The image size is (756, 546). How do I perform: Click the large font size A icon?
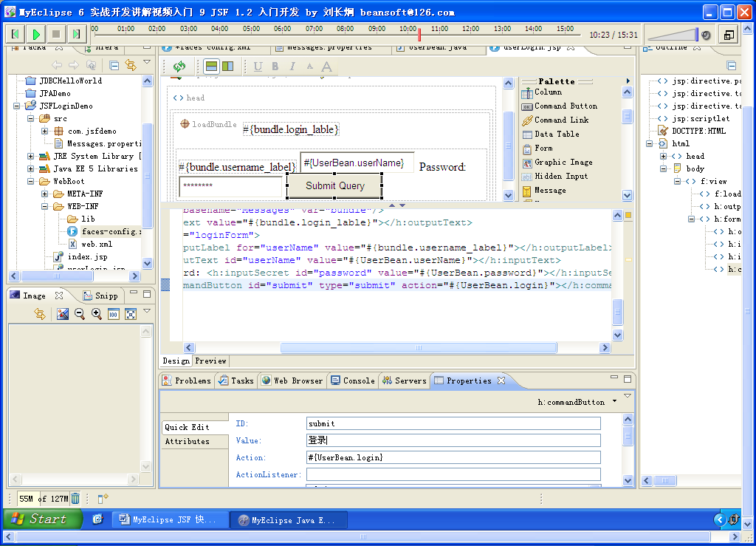(327, 66)
